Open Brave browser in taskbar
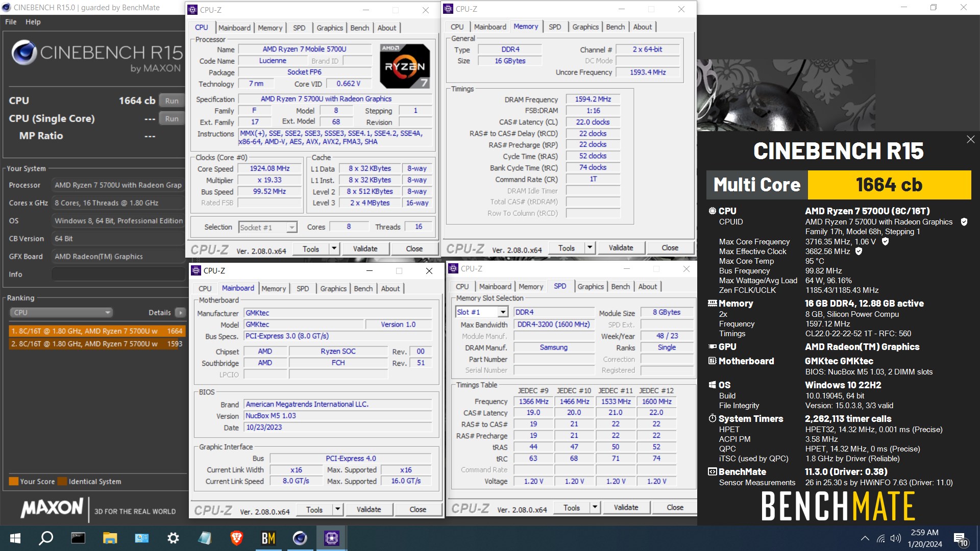This screenshot has width=980, height=551. point(236,538)
